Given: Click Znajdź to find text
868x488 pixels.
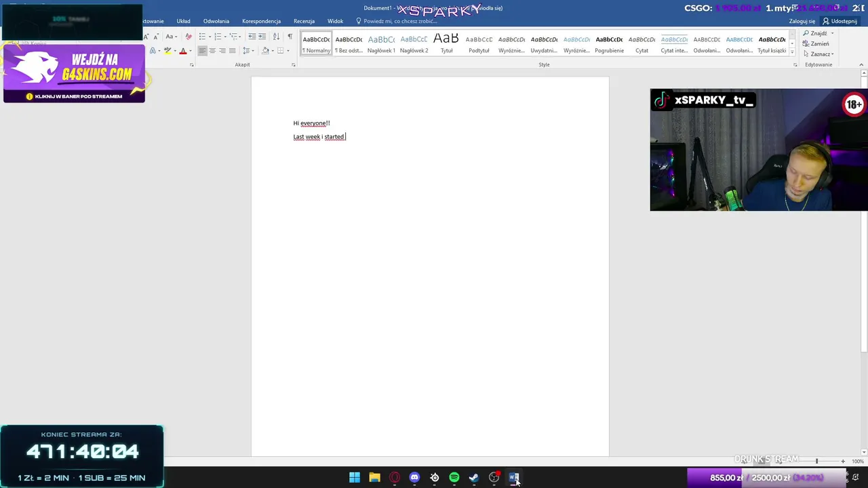Looking at the screenshot, I should (815, 33).
